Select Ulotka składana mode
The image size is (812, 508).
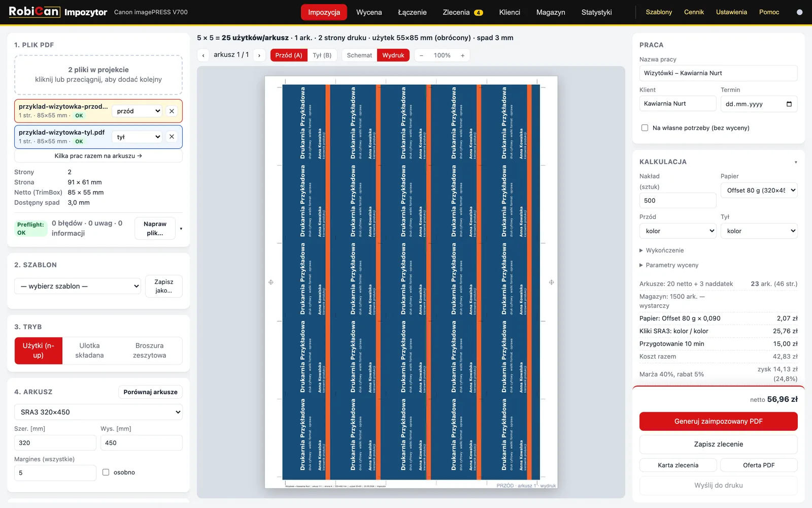(x=90, y=351)
